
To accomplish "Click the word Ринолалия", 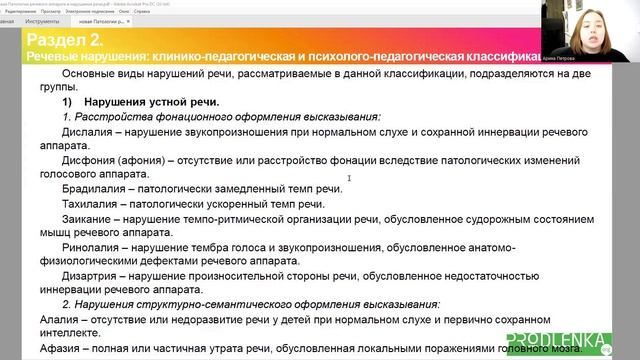I will click(90, 248).
